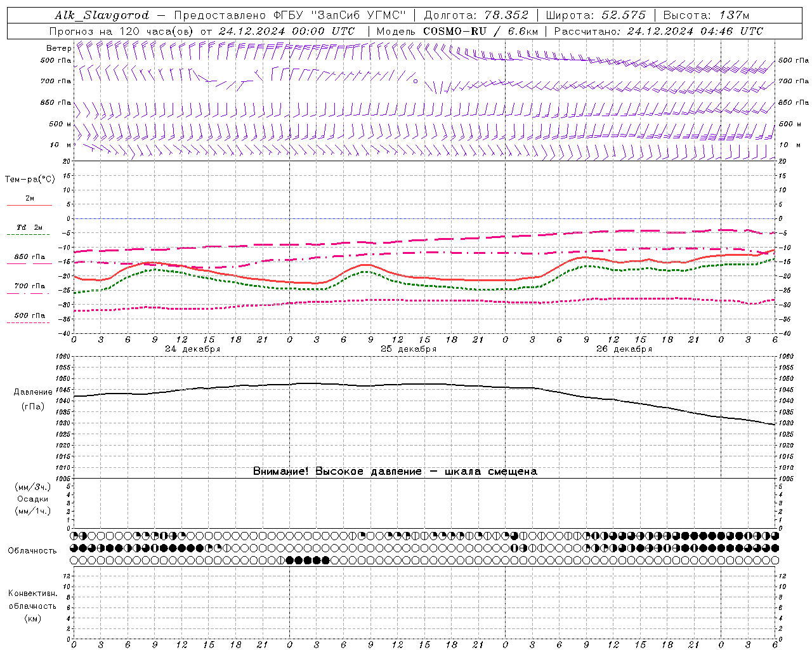Click the computed time Рассчитано: 24.12.2024 04:46 UTC

tap(658, 31)
